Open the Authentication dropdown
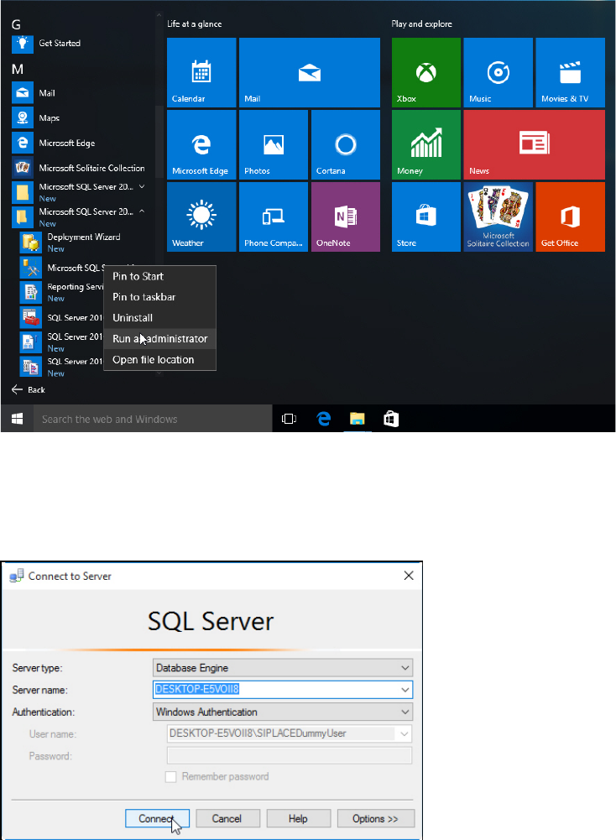This screenshot has height=840, width=616. [x=405, y=712]
